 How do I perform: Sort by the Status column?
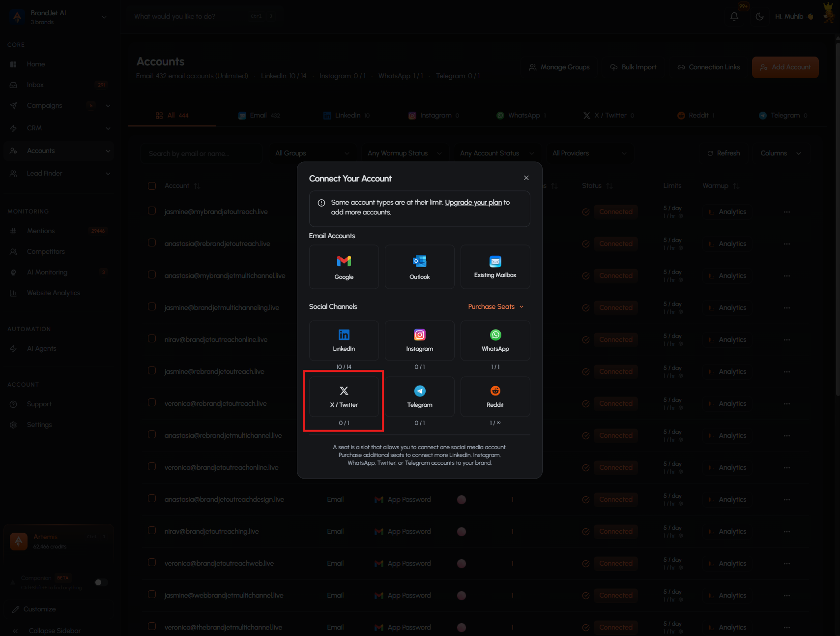[597, 185]
